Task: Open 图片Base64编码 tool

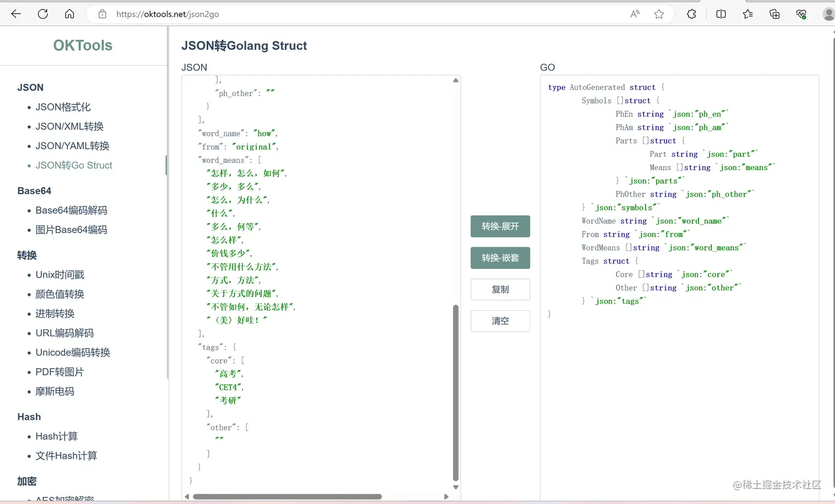Action: coord(71,230)
